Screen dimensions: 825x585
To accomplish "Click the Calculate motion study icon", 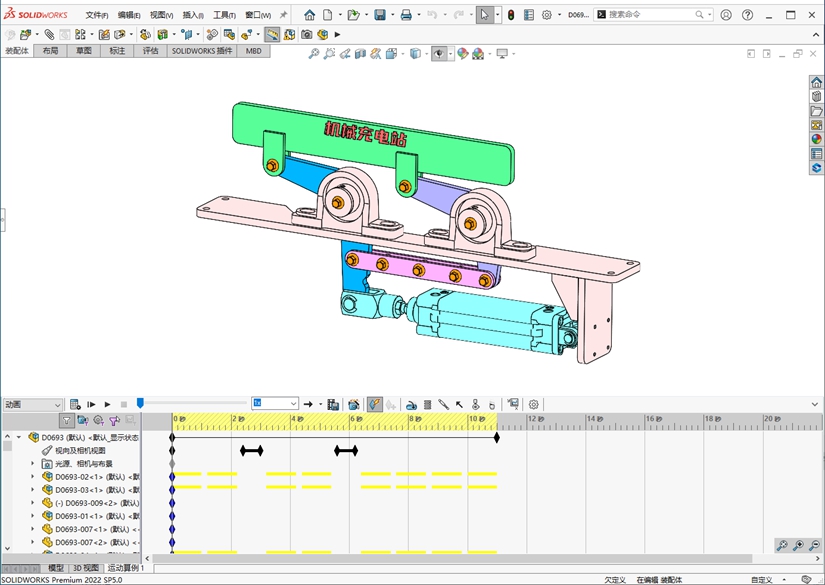I will coord(75,405).
